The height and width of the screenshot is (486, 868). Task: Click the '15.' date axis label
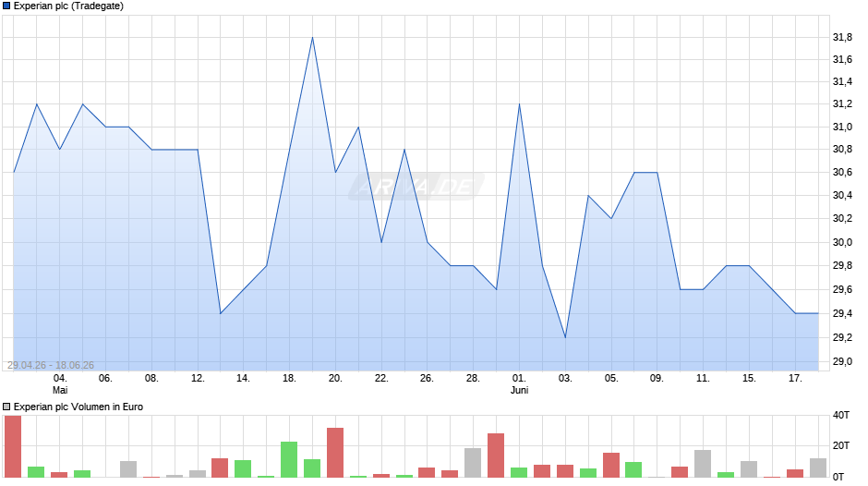[x=749, y=378]
